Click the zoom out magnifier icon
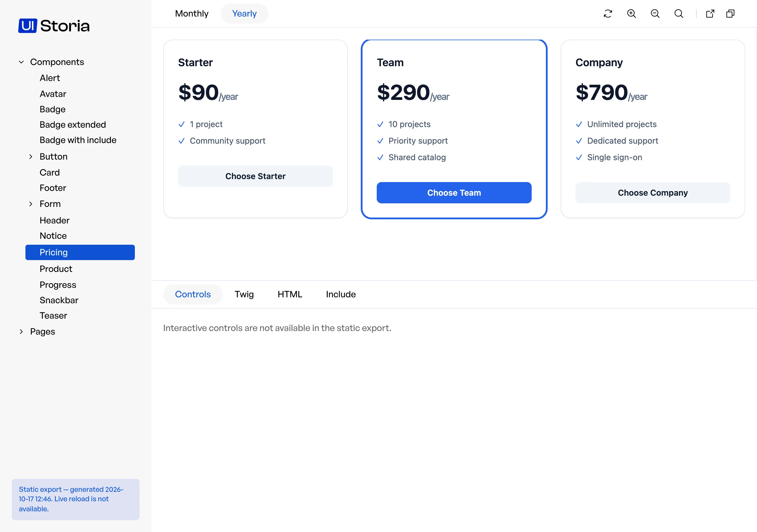Screen dimensions: 757x532 655,14
